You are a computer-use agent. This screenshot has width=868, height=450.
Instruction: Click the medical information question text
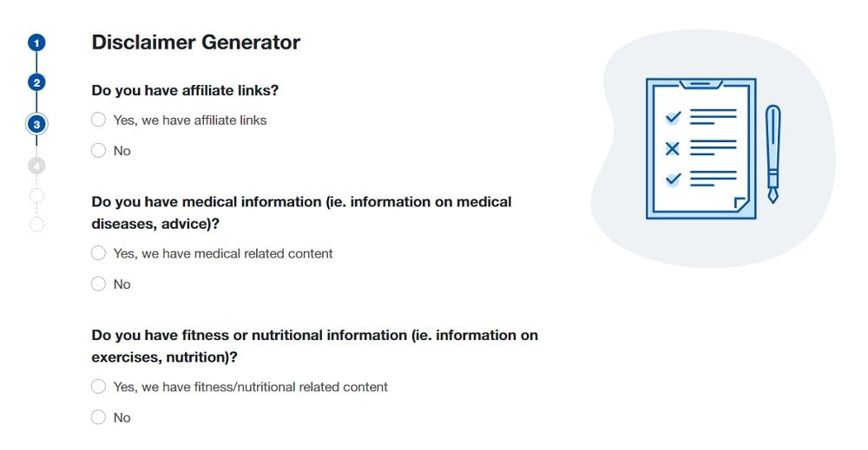coord(302,212)
